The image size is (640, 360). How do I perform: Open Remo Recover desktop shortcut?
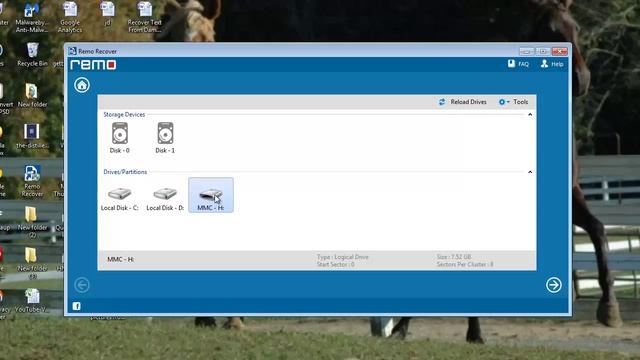[32, 181]
